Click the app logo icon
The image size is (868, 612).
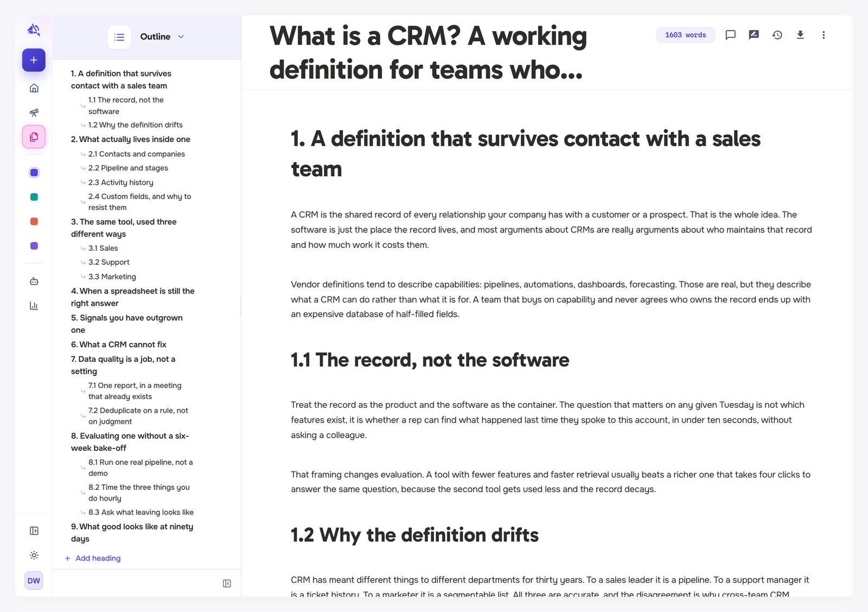(34, 30)
